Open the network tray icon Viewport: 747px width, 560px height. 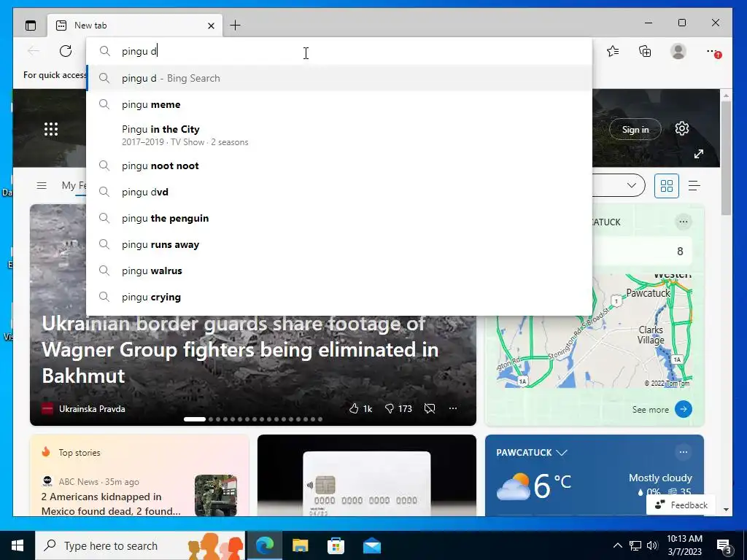click(635, 545)
